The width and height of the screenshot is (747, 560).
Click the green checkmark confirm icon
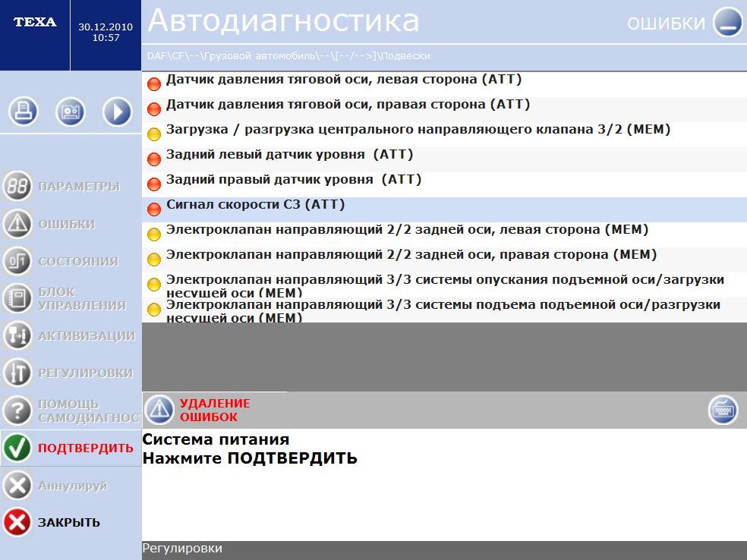(x=17, y=448)
